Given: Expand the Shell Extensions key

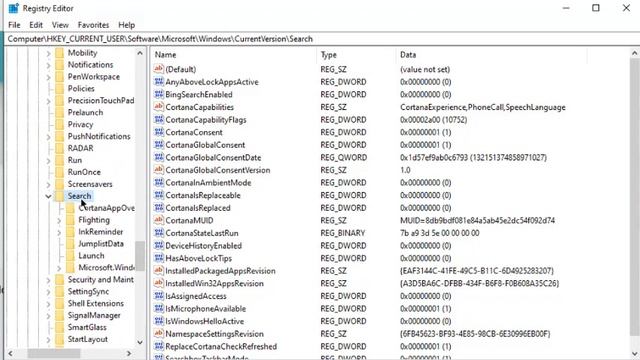Looking at the screenshot, I should point(48,304).
